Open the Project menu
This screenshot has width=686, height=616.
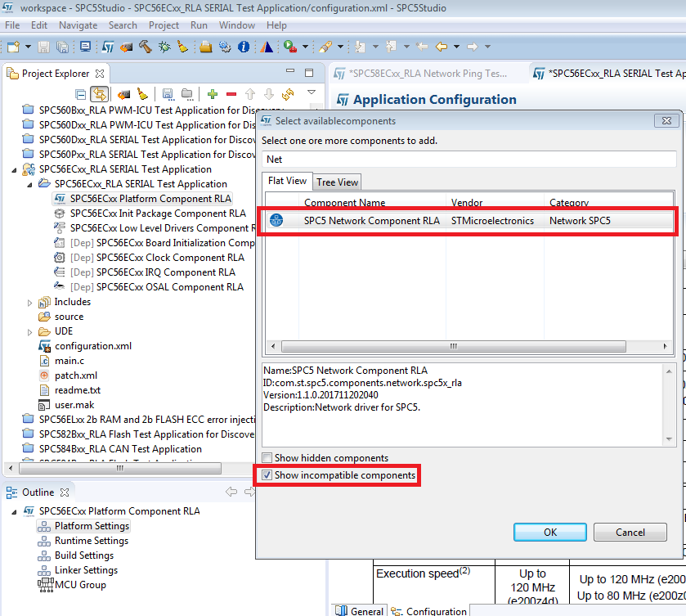[x=164, y=25]
